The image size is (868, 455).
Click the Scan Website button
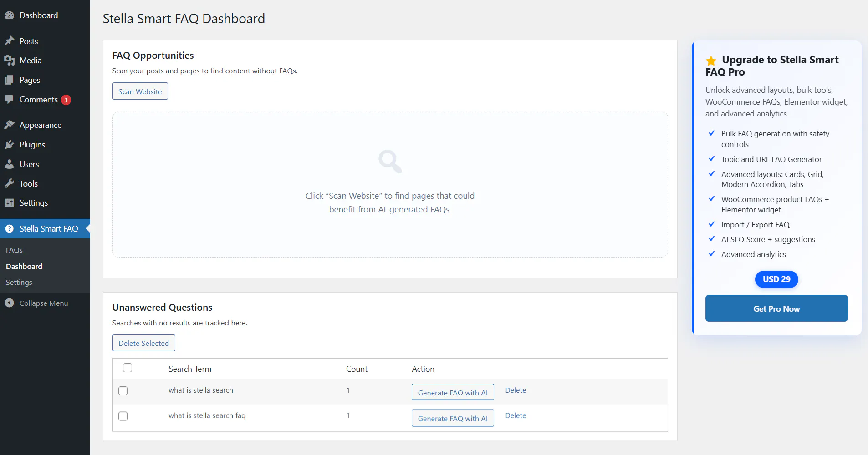pos(140,91)
